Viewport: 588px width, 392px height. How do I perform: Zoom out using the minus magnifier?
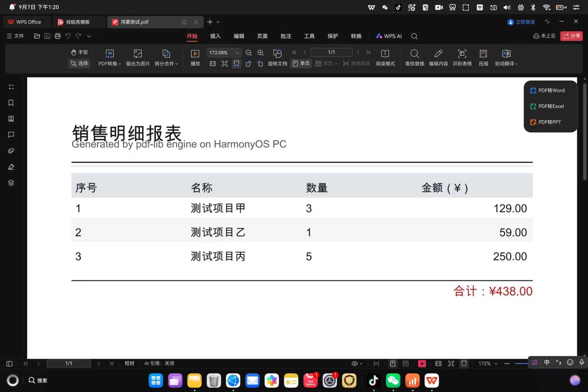[x=249, y=53]
